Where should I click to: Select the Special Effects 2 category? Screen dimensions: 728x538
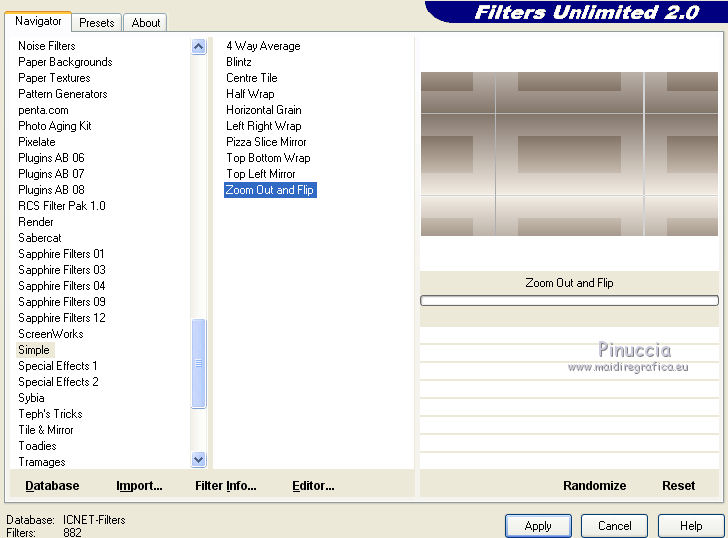(x=58, y=382)
